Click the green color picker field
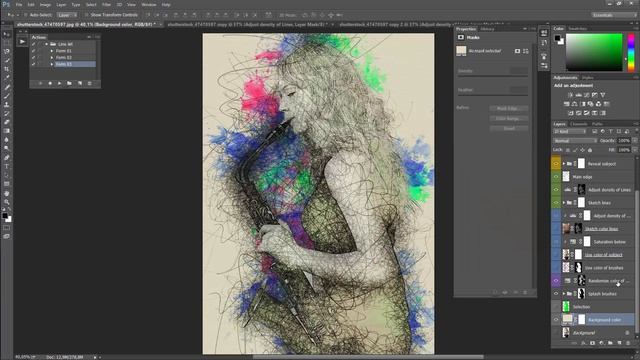Screen dimensions: 640x360 (594, 52)
